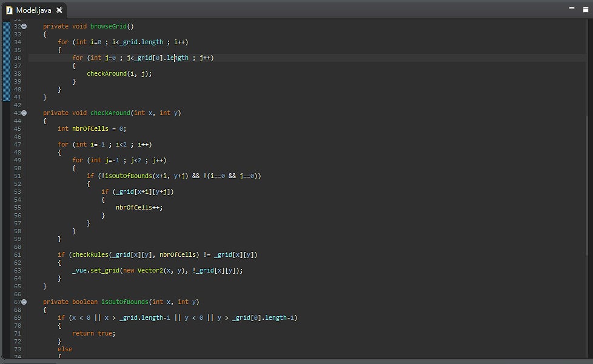
Task: Maximize the editor panel
Action: click(585, 8)
